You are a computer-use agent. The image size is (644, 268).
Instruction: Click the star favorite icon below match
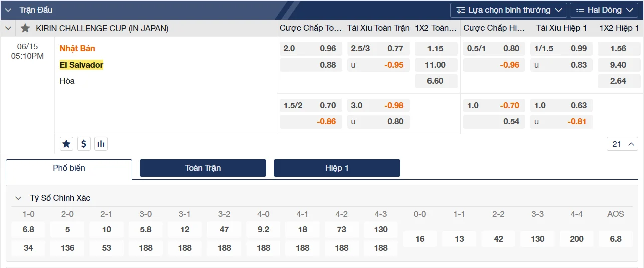pyautogui.click(x=66, y=144)
